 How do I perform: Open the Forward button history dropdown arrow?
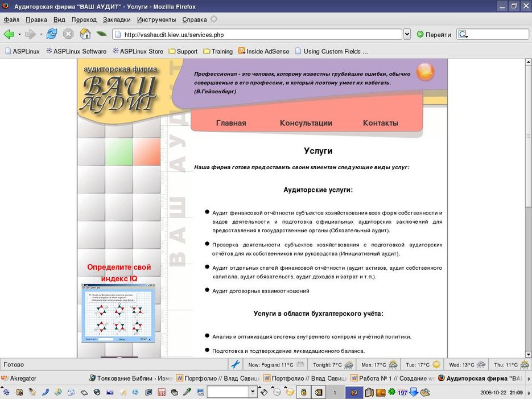(x=41, y=34)
